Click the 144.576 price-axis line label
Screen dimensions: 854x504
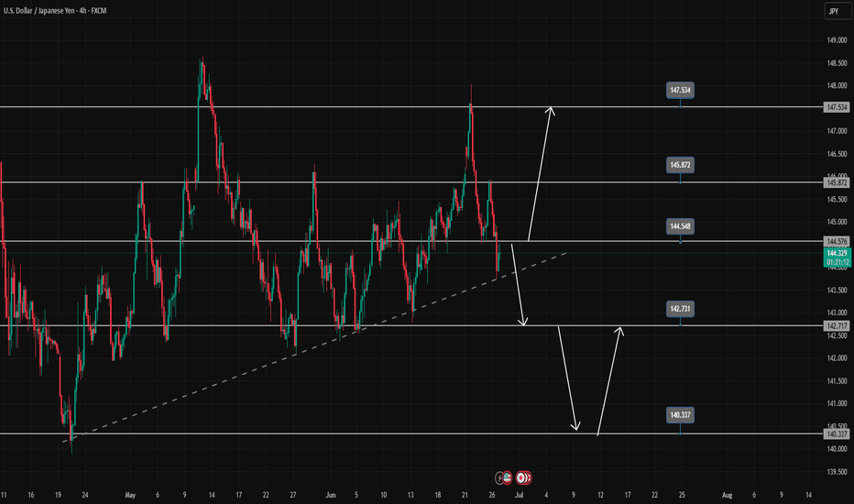click(x=838, y=241)
